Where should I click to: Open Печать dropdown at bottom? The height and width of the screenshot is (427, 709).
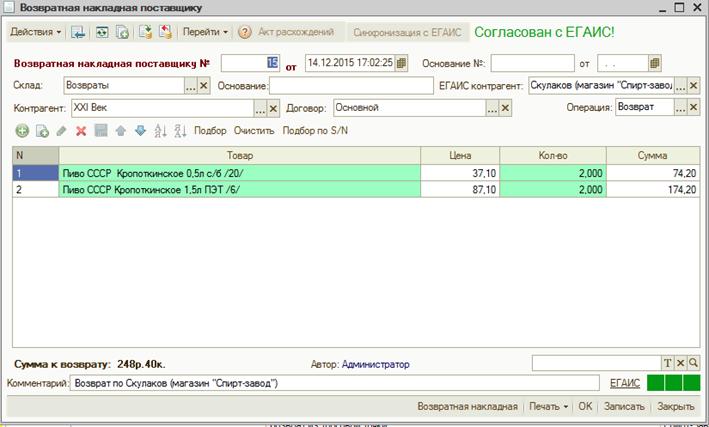[548, 406]
